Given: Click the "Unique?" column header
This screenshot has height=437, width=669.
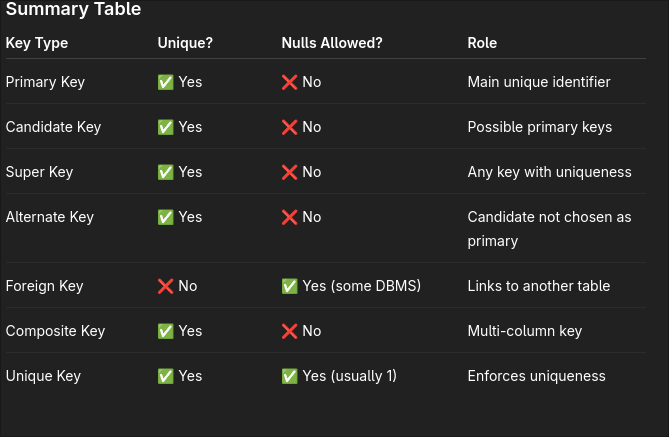Looking at the screenshot, I should tap(185, 43).
